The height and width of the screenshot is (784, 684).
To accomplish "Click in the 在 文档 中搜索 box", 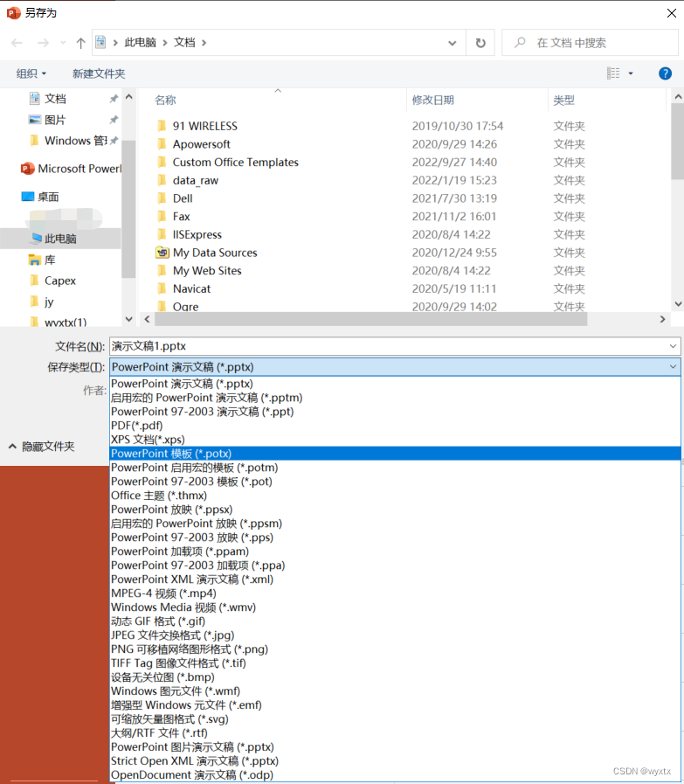I will (590, 43).
